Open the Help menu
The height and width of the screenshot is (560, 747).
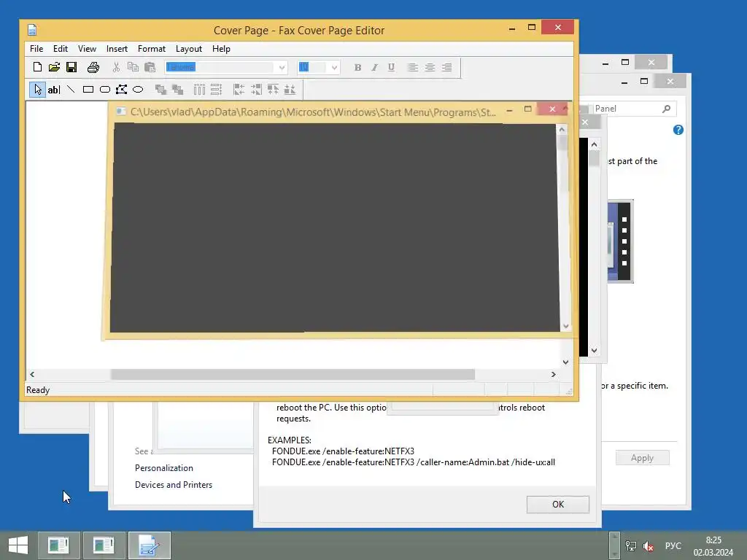221,49
